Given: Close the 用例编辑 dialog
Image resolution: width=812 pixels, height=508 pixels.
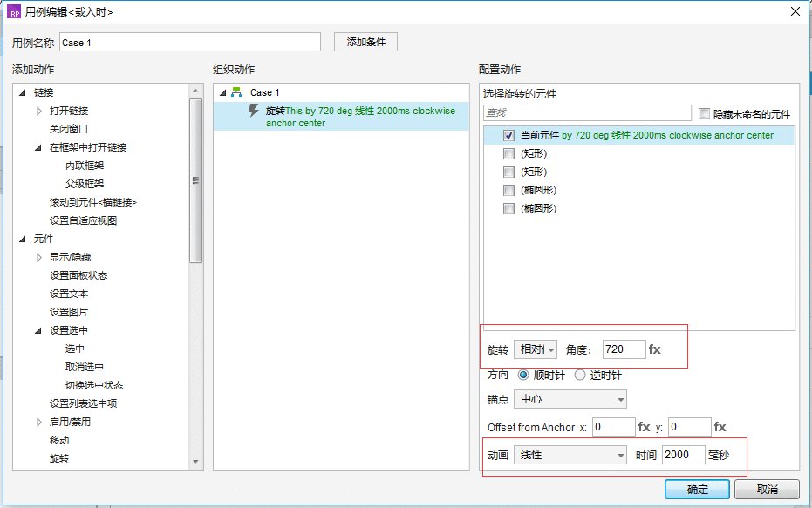Looking at the screenshot, I should point(795,11).
